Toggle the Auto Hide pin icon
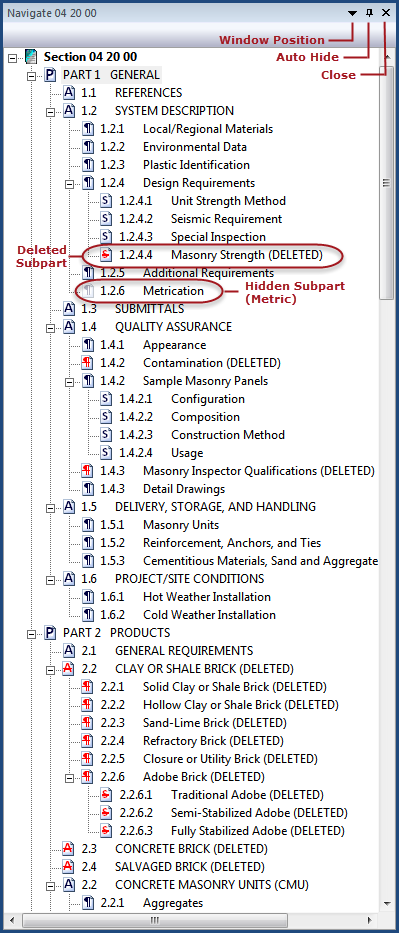 [369, 12]
